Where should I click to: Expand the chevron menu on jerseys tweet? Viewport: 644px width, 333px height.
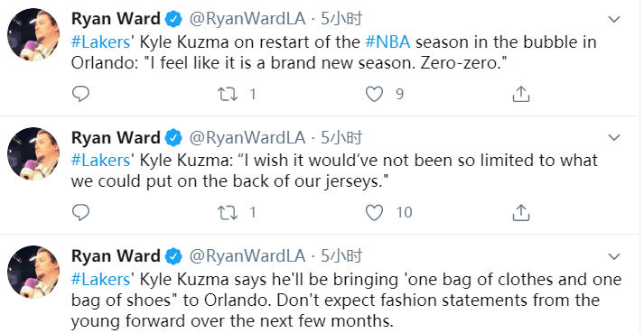coord(614,137)
